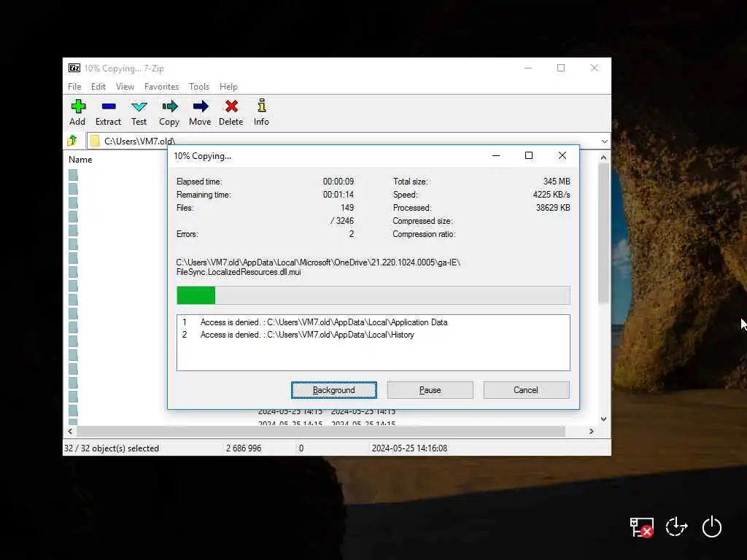The width and height of the screenshot is (747, 560).
Task: Click status bar date 2024-05-25 14:16:08
Action: 410,448
